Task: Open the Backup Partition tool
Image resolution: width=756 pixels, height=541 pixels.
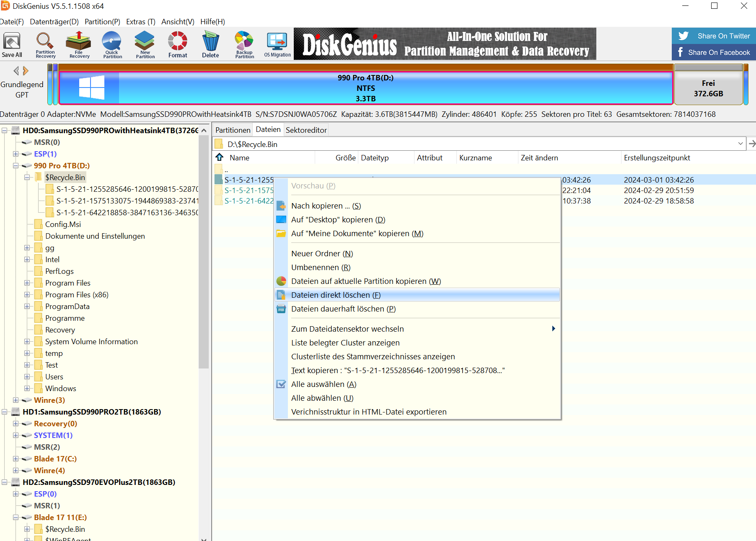Action: click(244, 44)
